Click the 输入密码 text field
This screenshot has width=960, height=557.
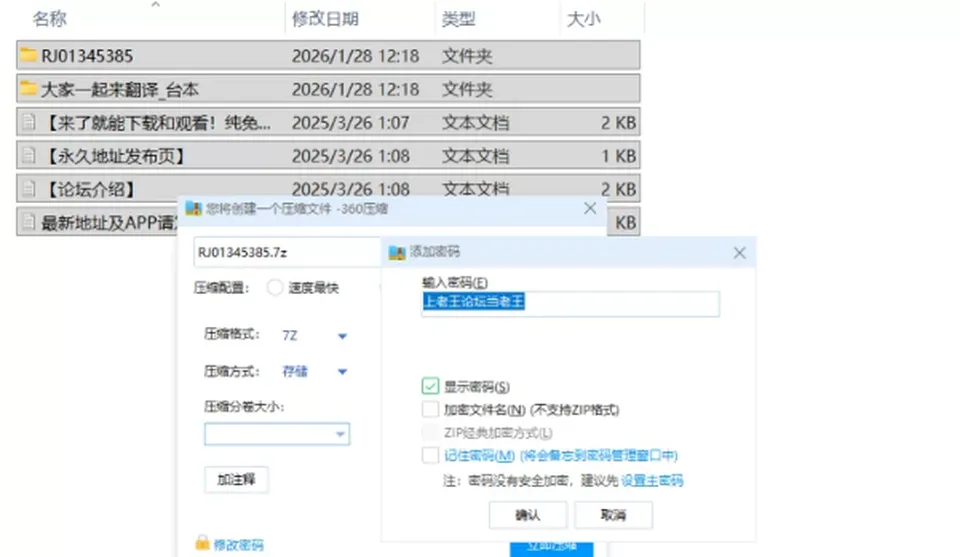tap(571, 304)
